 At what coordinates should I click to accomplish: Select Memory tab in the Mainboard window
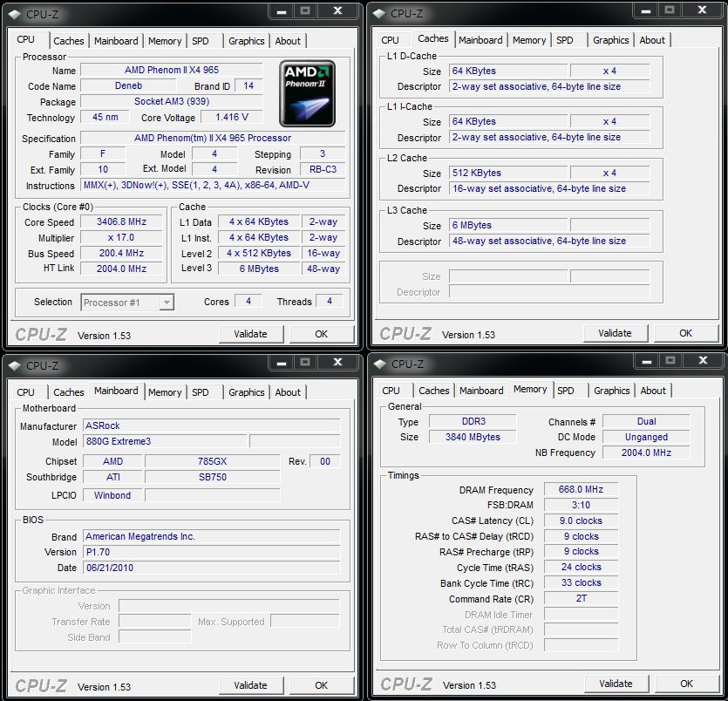click(x=165, y=392)
